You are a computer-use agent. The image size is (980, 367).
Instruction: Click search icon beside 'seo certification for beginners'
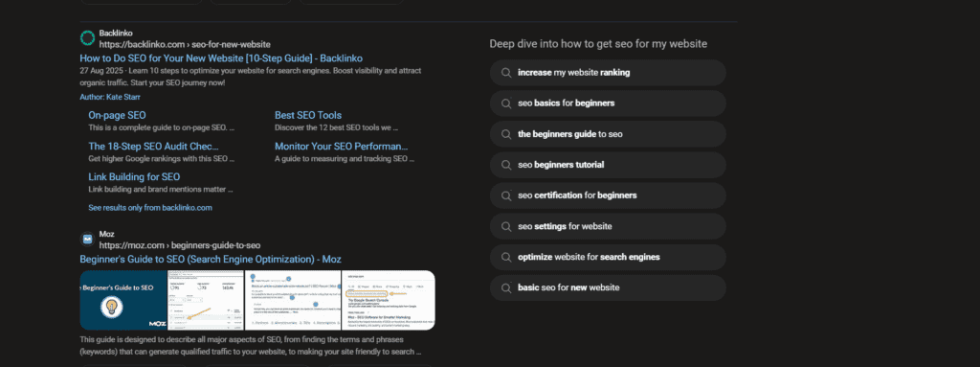[507, 195]
